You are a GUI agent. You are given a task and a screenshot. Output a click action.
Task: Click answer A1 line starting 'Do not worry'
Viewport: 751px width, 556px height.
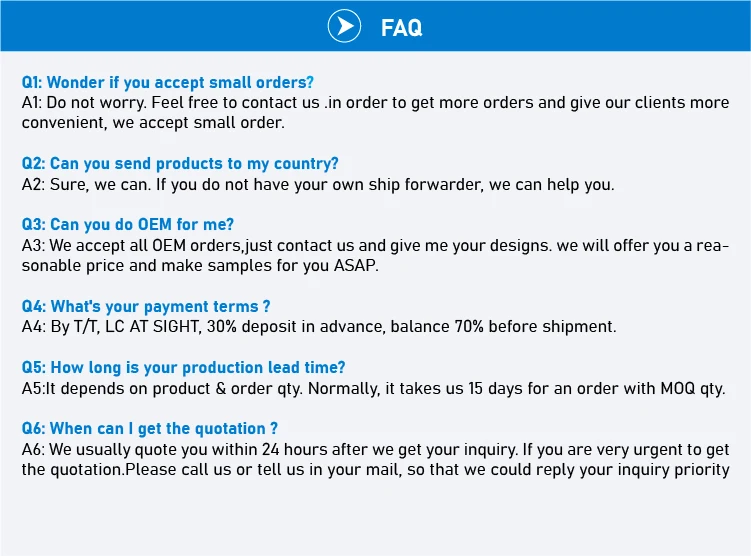[x=375, y=102]
